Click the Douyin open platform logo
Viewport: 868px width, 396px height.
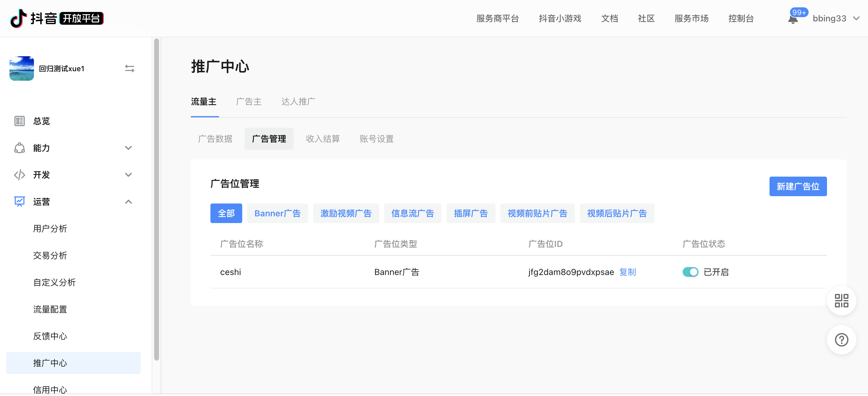click(57, 18)
